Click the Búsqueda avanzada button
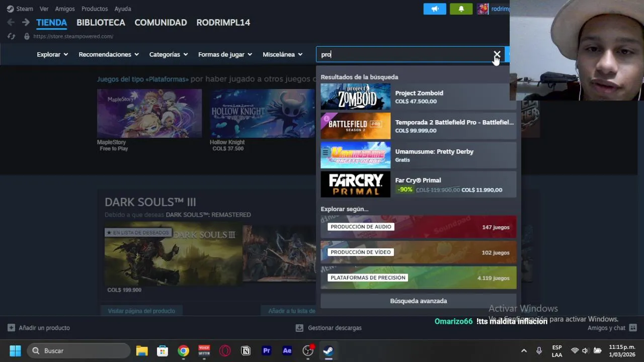This screenshot has width=644, height=362. coord(418,301)
